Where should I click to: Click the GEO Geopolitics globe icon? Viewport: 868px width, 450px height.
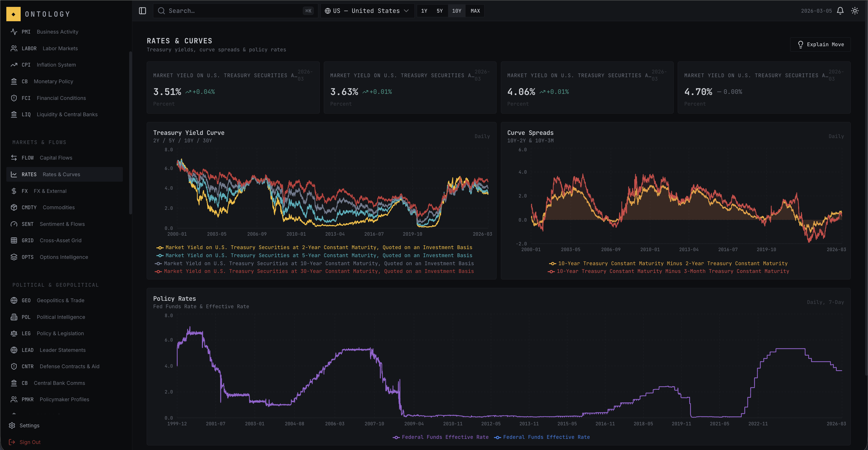(x=14, y=300)
